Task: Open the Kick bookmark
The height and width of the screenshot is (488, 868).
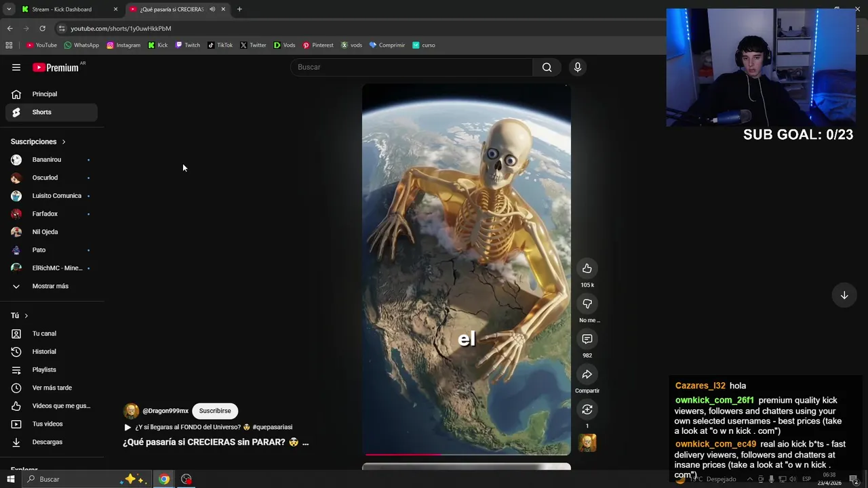Action: point(158,45)
